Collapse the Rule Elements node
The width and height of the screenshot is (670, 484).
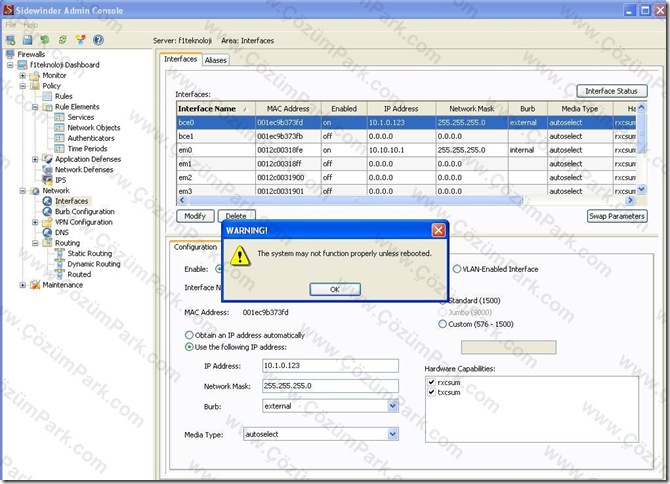pos(35,107)
